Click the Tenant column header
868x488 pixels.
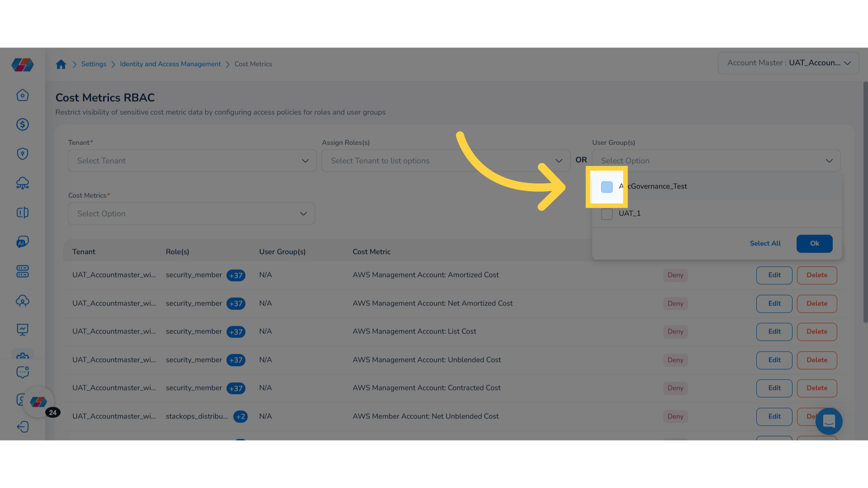click(x=84, y=252)
